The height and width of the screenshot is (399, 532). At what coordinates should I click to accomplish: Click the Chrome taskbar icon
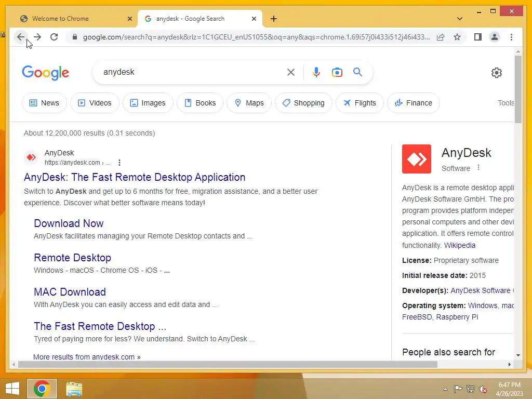42,389
